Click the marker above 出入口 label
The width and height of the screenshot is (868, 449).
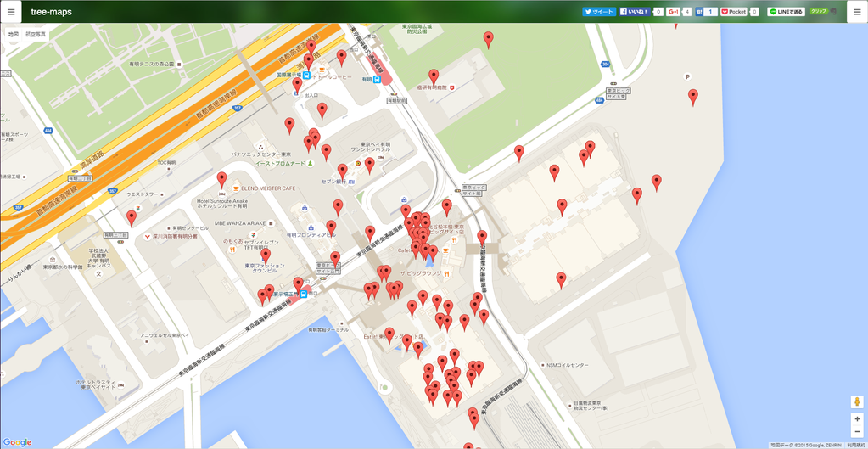[x=297, y=86]
